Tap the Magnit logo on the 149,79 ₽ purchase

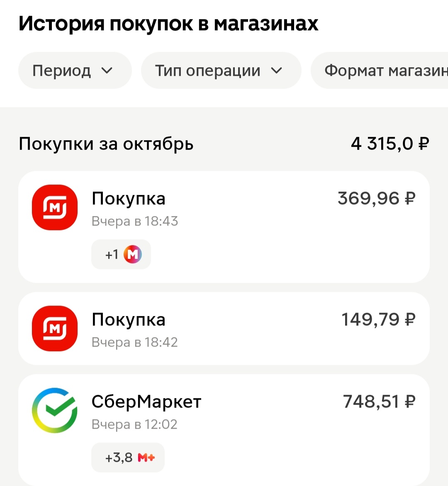(55, 328)
